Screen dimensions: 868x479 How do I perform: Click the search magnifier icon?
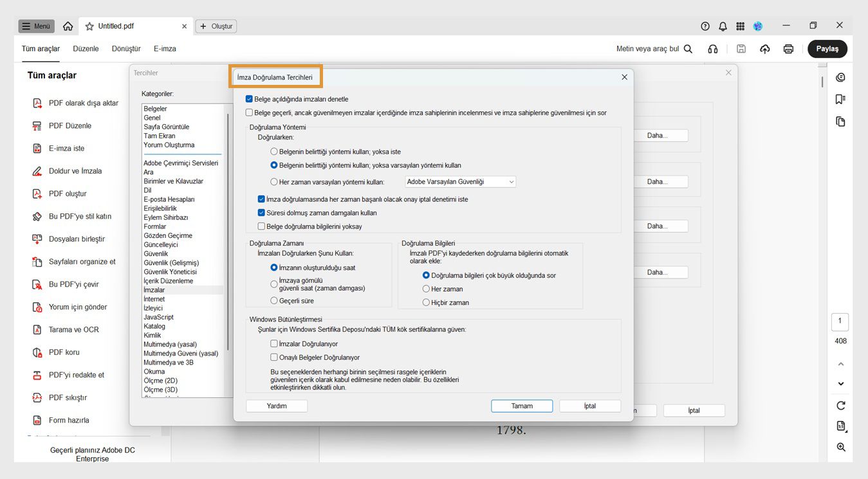click(688, 49)
